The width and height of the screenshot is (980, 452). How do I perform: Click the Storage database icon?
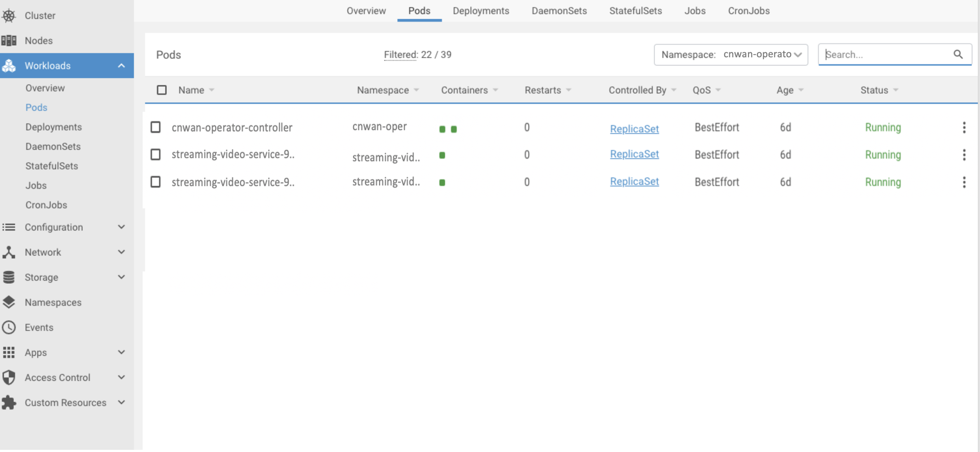[9, 277]
